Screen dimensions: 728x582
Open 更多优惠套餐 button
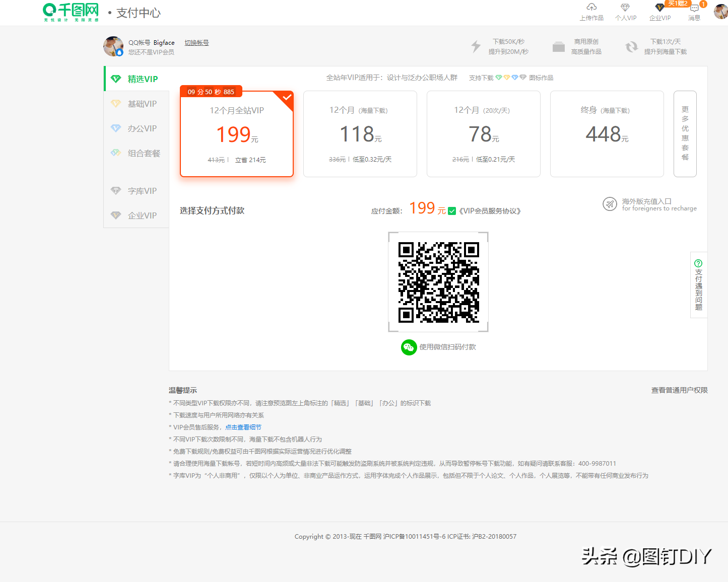coord(685,134)
